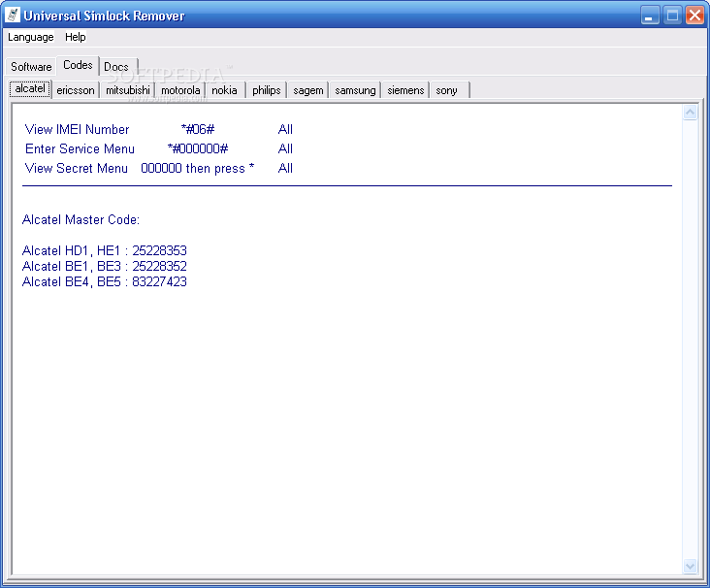The image size is (710, 588).
Task: Click the 'Alcatel Master Code:' heading
Action: point(81,219)
